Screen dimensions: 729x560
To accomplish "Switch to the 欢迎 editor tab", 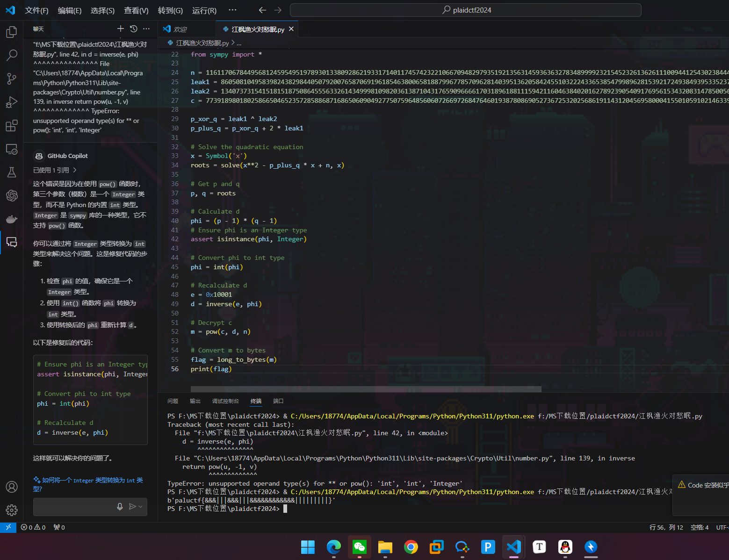I will pyautogui.click(x=187, y=29).
